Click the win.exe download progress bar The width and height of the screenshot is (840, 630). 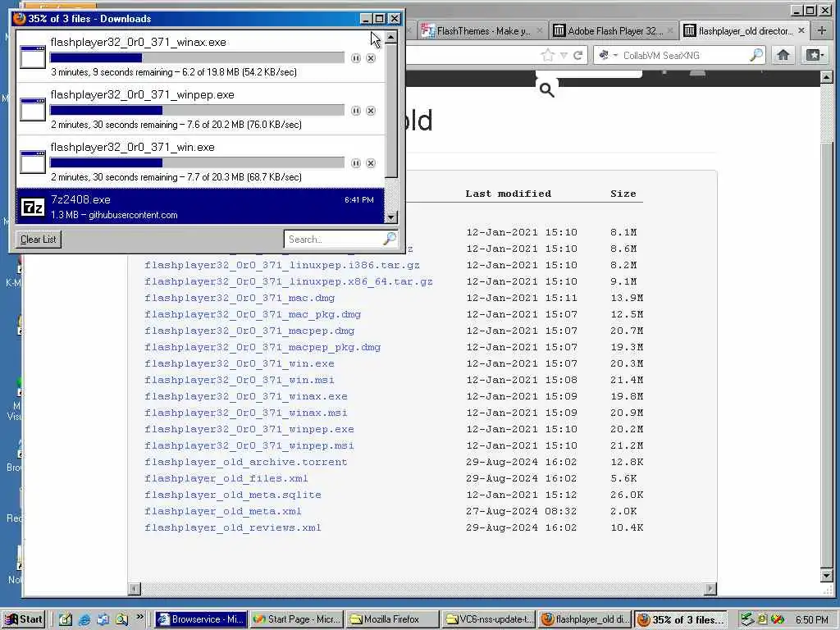pyautogui.click(x=197, y=162)
